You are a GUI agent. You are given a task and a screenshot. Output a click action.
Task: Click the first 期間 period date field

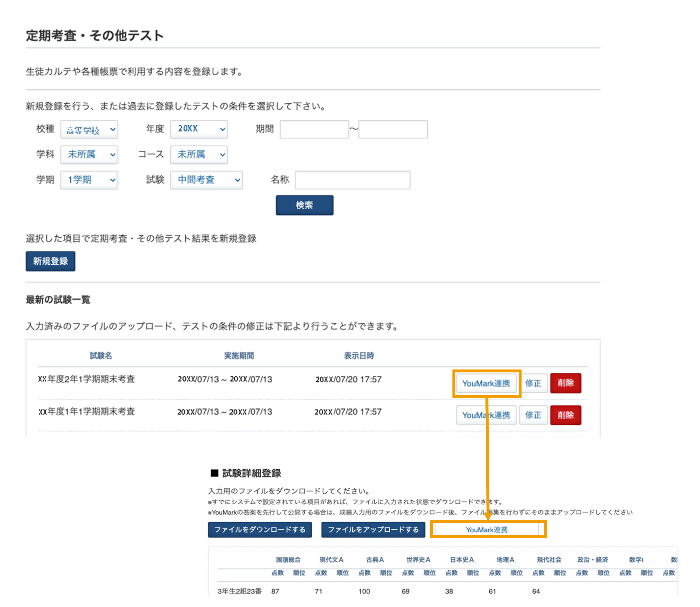click(314, 129)
